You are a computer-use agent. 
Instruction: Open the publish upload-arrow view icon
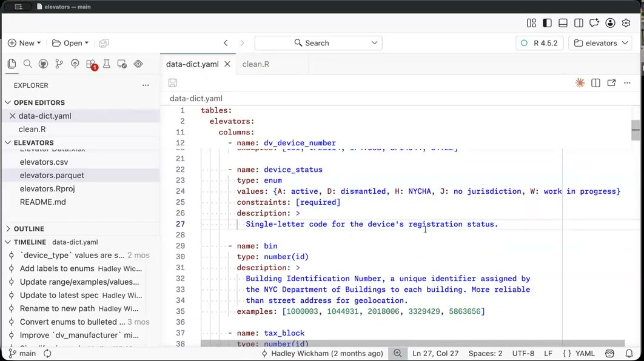[x=75, y=64]
